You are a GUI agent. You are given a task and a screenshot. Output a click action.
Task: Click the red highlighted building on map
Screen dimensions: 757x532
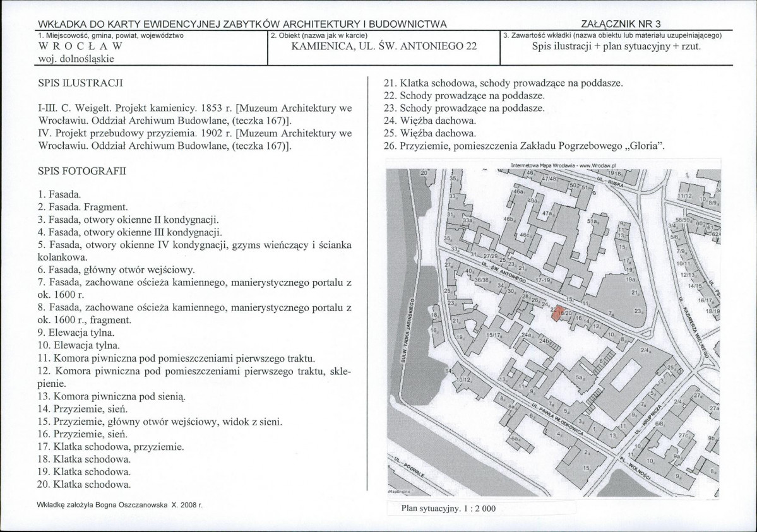point(557,312)
